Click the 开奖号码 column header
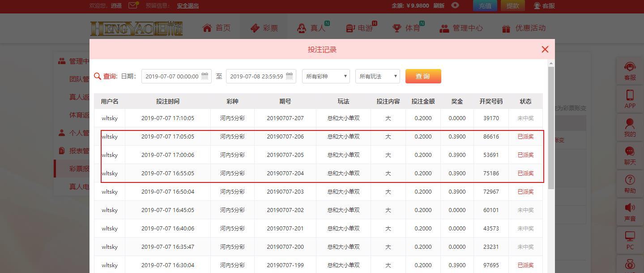The image size is (644, 273). coord(491,101)
